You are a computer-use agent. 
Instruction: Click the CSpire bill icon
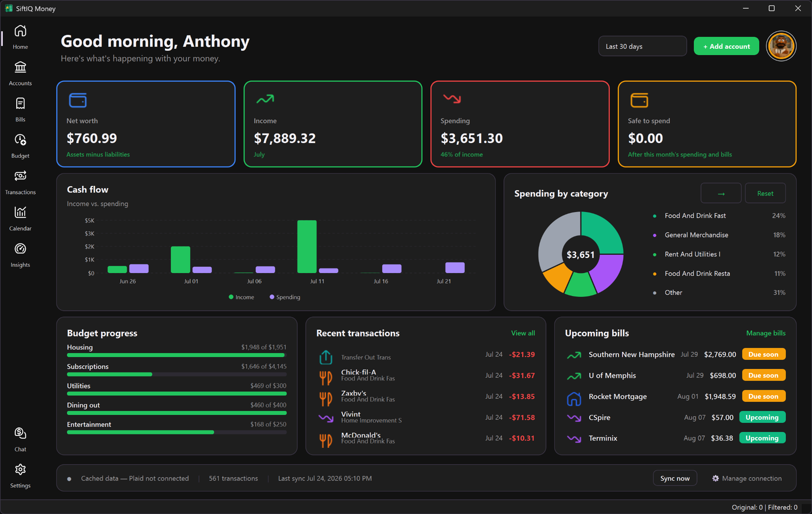pyautogui.click(x=574, y=418)
